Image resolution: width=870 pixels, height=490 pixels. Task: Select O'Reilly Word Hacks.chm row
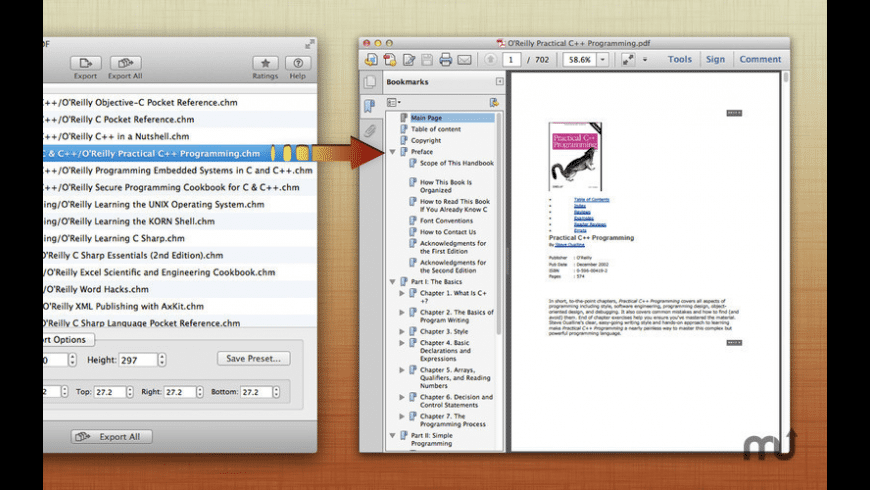(x=180, y=289)
